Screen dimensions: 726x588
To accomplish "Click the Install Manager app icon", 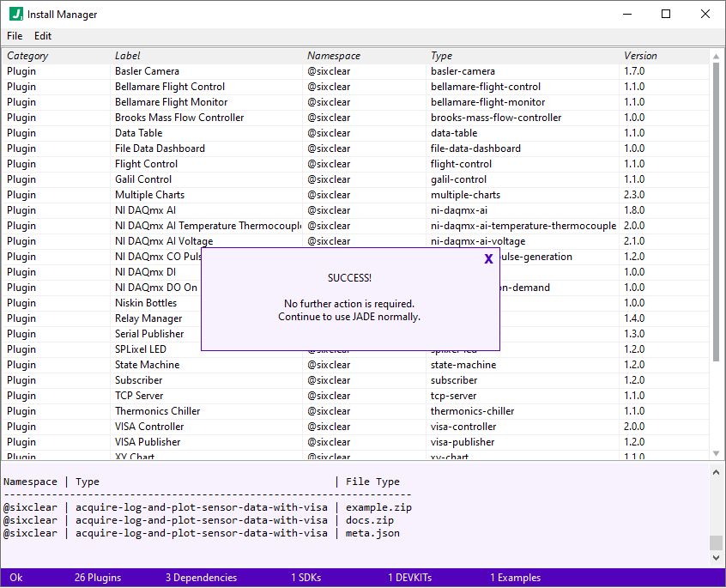I will point(16,14).
